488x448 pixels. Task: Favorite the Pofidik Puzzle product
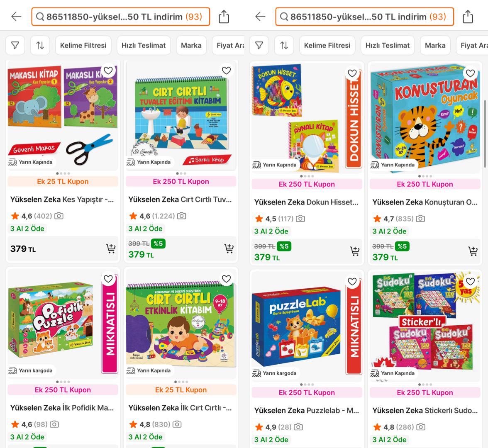point(108,279)
